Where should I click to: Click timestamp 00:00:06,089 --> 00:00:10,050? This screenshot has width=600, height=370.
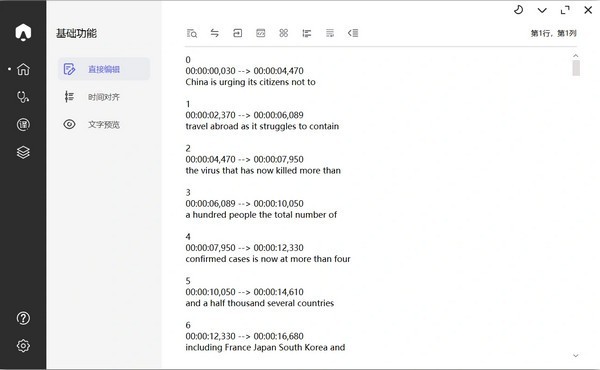(x=245, y=204)
